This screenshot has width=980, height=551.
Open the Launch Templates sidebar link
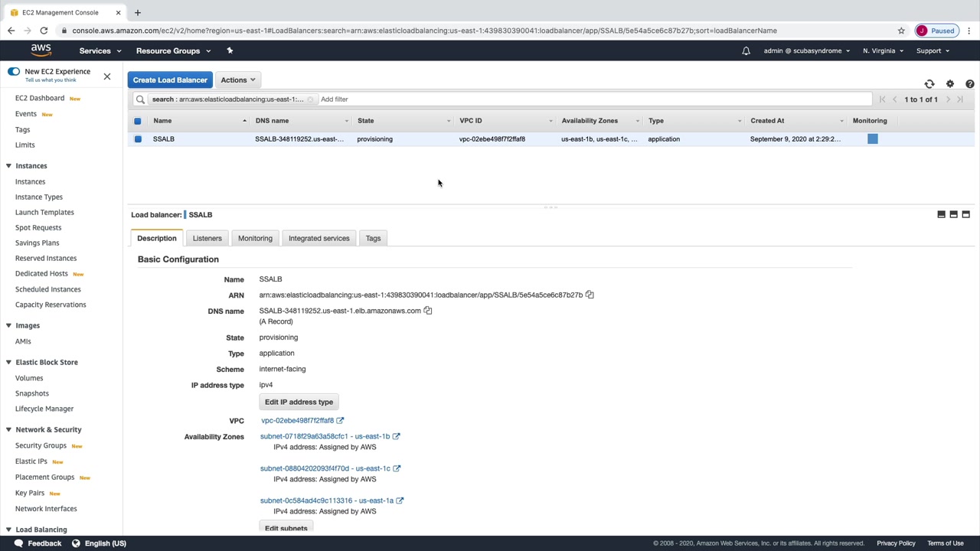point(44,212)
